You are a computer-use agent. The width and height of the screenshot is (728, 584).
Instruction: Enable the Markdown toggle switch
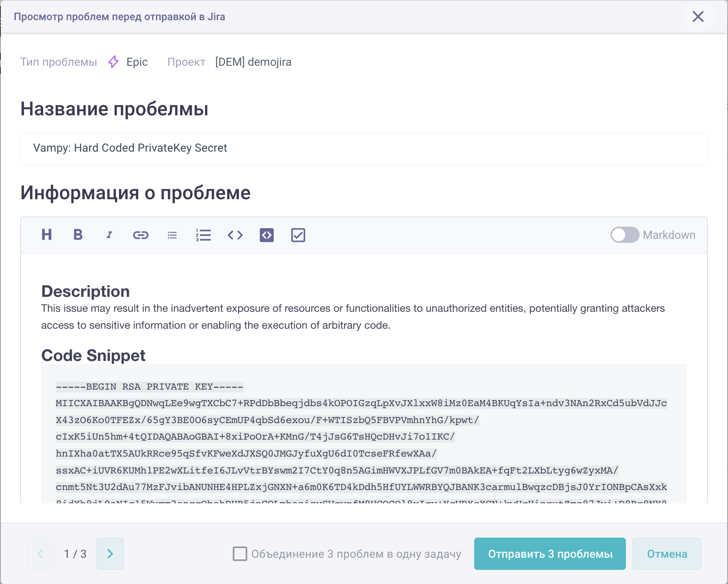pyautogui.click(x=625, y=235)
